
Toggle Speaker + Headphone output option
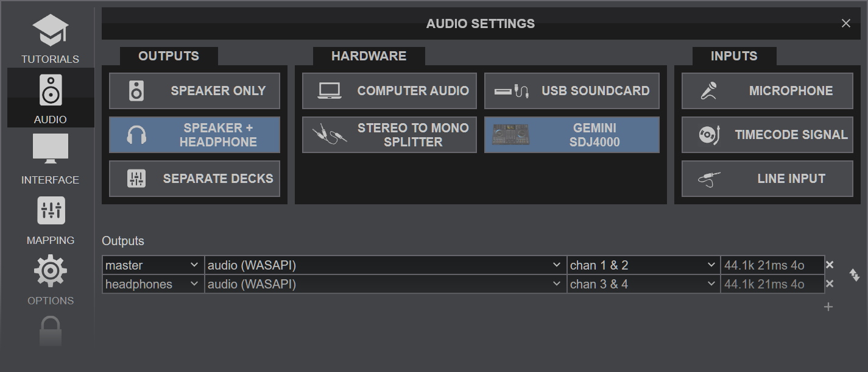(x=194, y=135)
